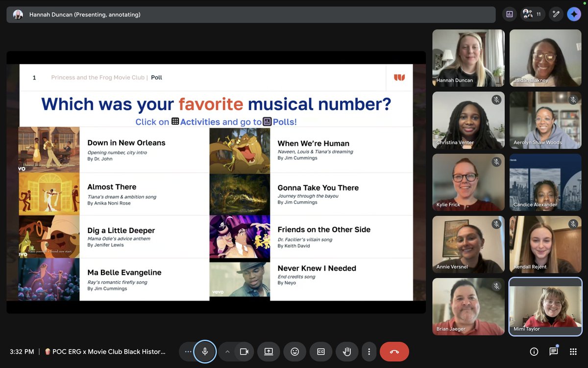Viewport: 588px width, 368px height.
Task: Show the participants list with 11 people
Action: [532, 14]
